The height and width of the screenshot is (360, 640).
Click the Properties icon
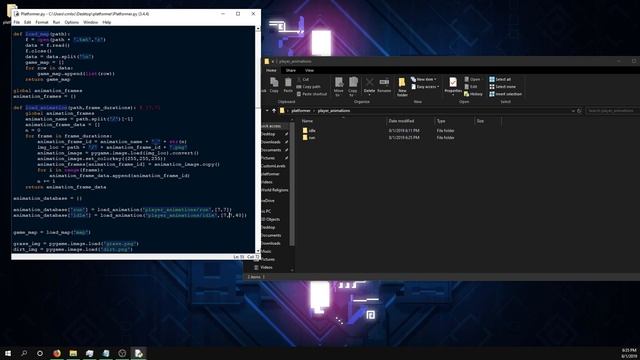(x=453, y=86)
